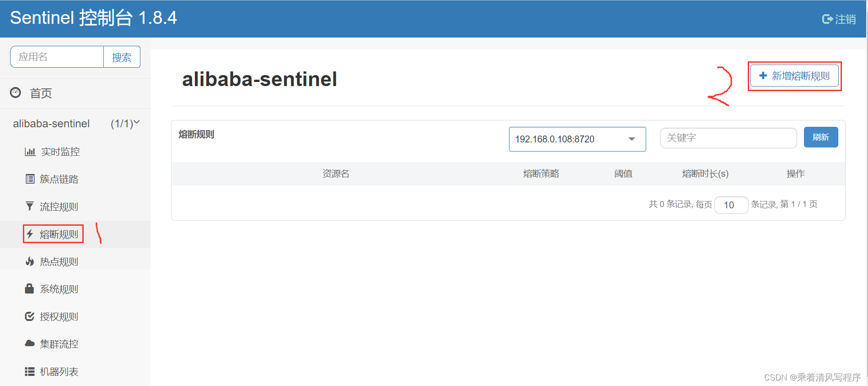Click the alibaba-sentinel page heading
The image size is (868, 386).
click(259, 79)
